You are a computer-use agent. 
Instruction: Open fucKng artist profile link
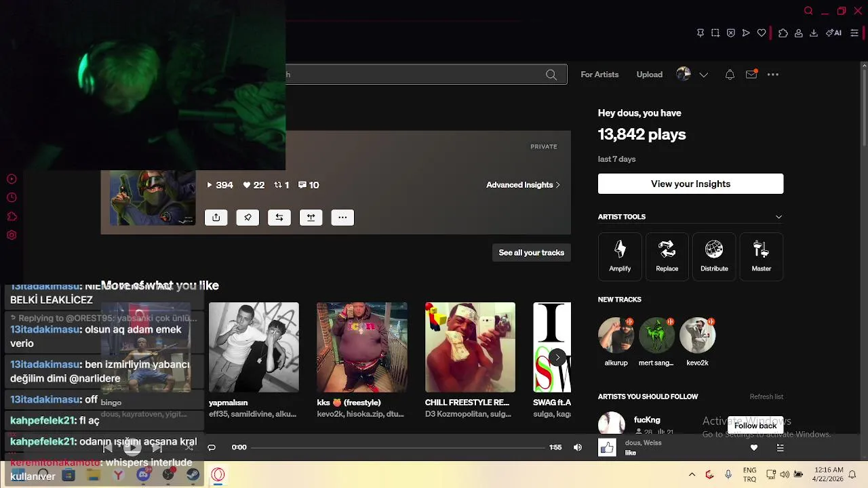[647, 420]
